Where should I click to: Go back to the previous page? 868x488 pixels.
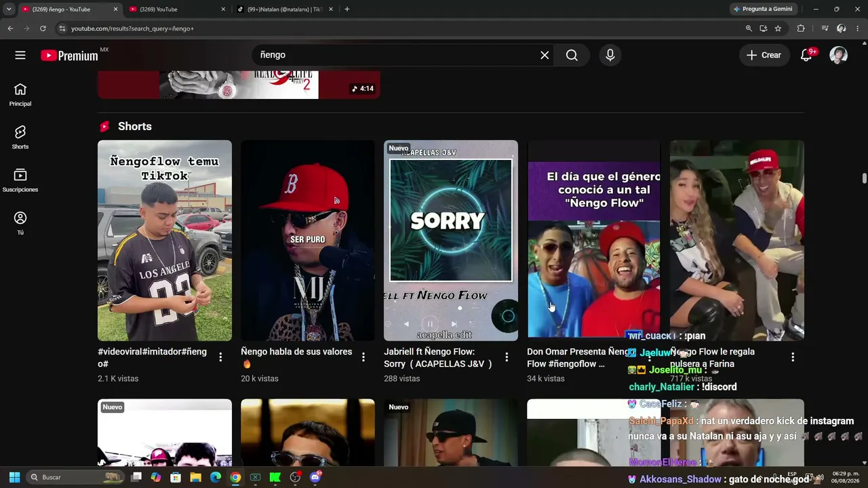pos(10,28)
